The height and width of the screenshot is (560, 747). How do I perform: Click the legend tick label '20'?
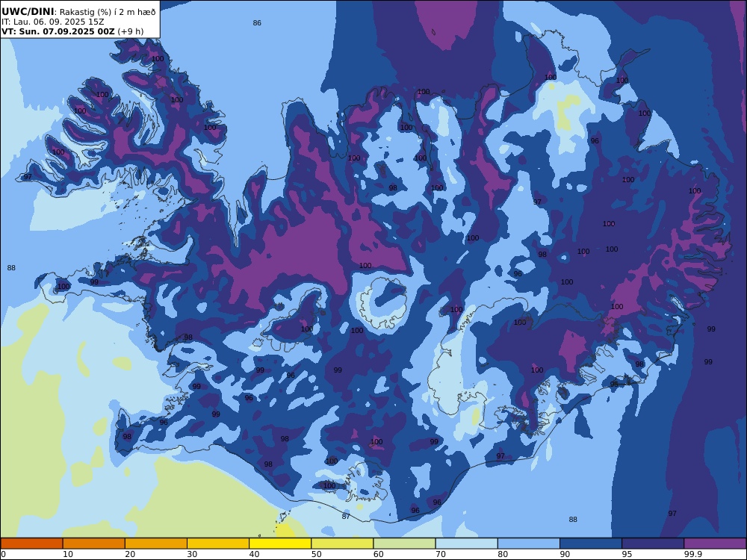click(130, 554)
